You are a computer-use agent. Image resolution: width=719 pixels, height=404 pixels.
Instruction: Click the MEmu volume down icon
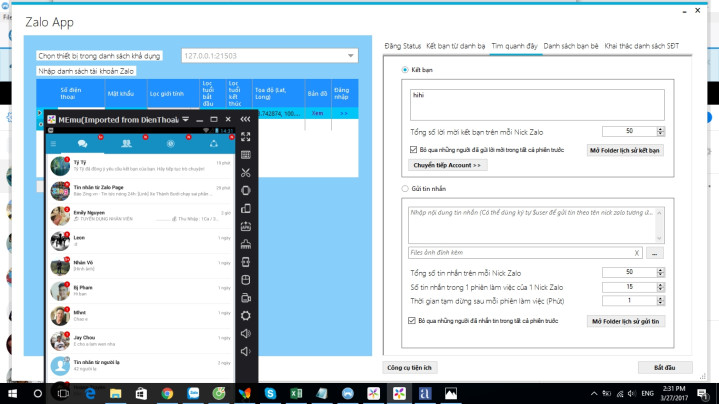(246, 351)
